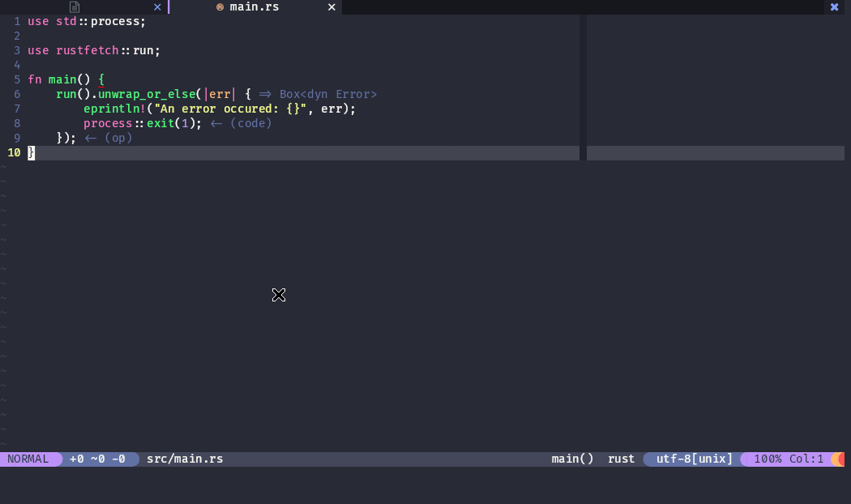The height and width of the screenshot is (504, 851).
Task: Click the git changes +0 ~0 -0 indicator
Action: coord(98,459)
